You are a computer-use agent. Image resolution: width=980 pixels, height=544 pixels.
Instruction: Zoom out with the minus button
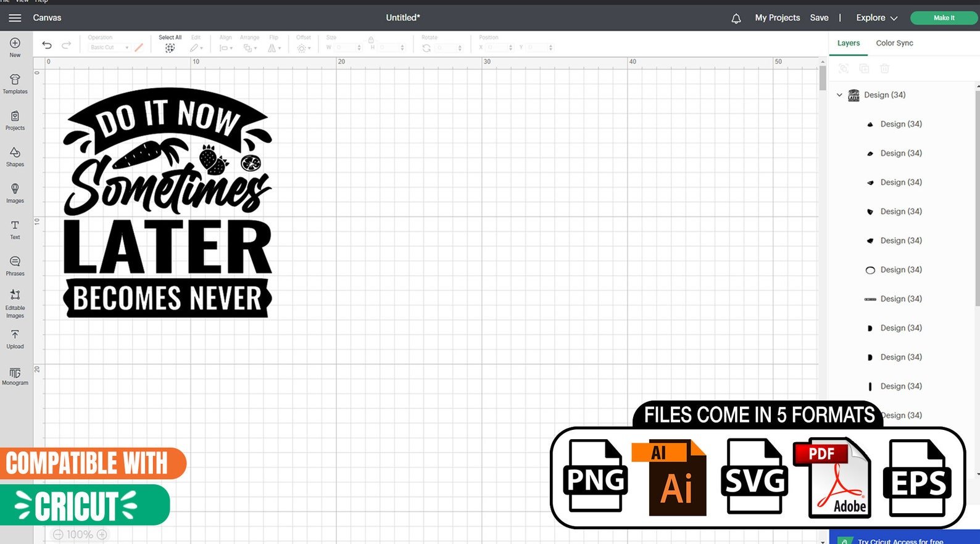pos(58,535)
